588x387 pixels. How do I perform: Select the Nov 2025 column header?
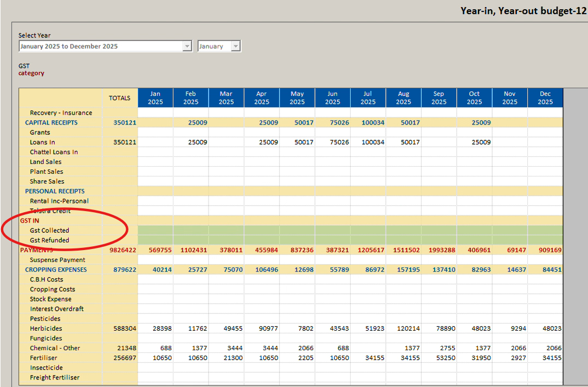pyautogui.click(x=509, y=98)
